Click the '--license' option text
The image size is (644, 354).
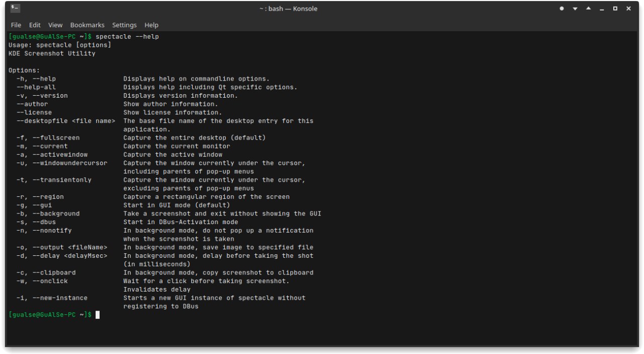pyautogui.click(x=34, y=112)
